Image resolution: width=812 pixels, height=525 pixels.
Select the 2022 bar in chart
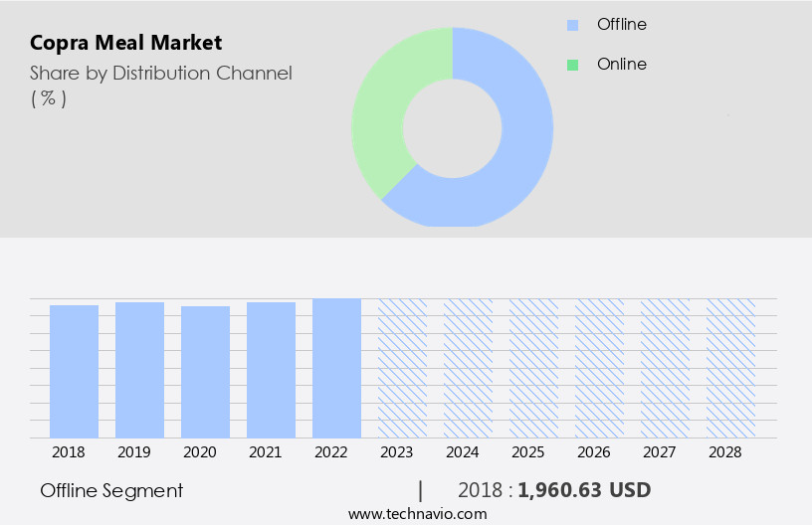[336, 368]
